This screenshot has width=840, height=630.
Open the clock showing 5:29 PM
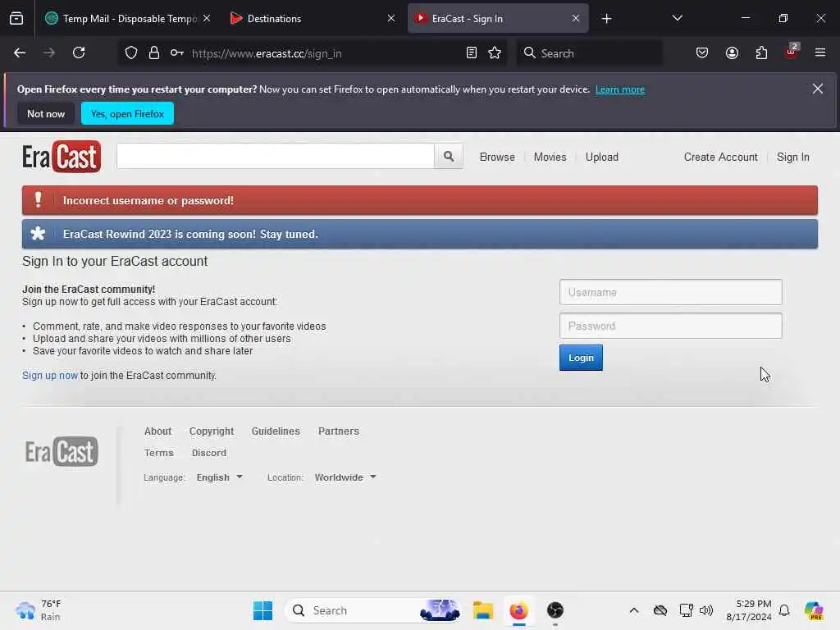click(x=748, y=610)
